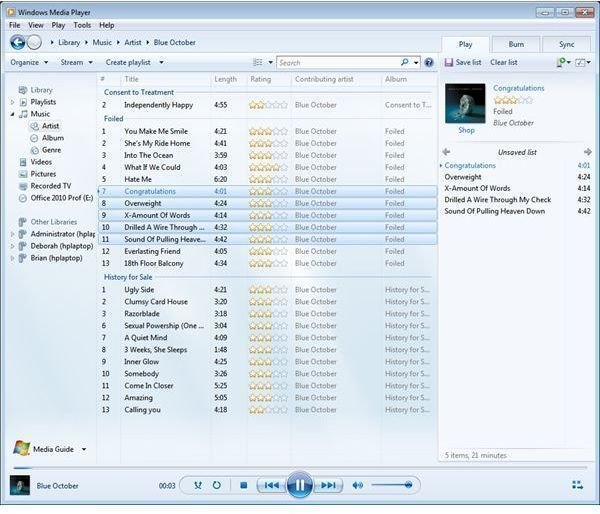Collapse the Music tree node
The height and width of the screenshot is (514, 600).
click(x=12, y=114)
